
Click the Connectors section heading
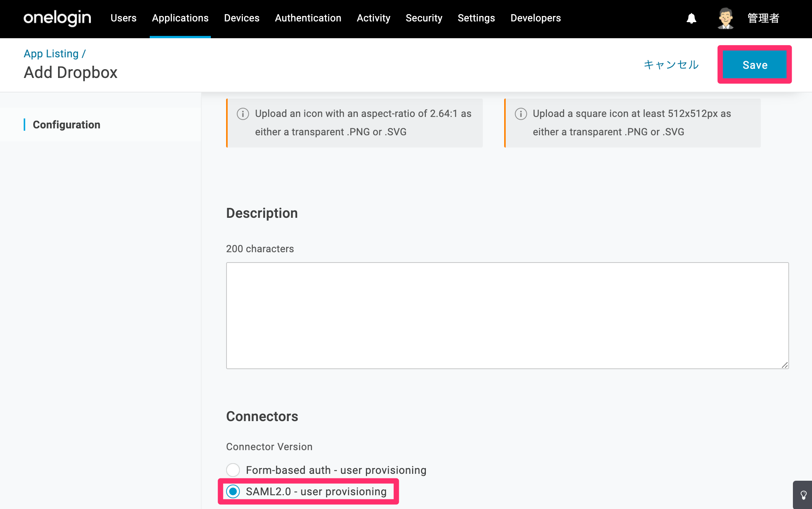tap(262, 417)
